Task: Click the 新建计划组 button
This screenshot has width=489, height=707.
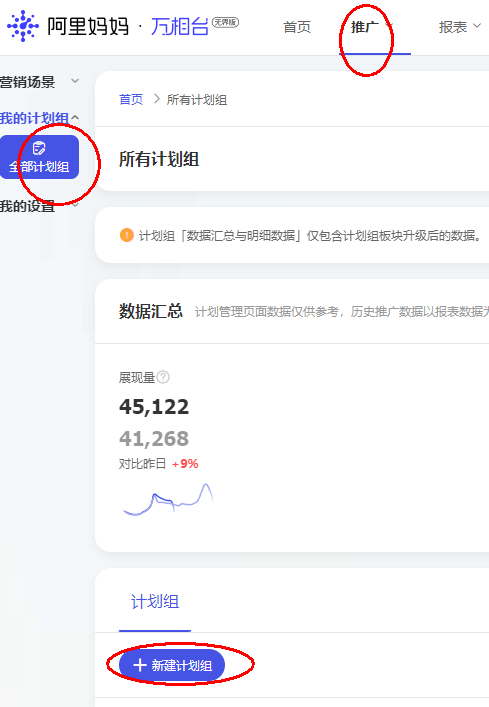Action: pos(172,665)
